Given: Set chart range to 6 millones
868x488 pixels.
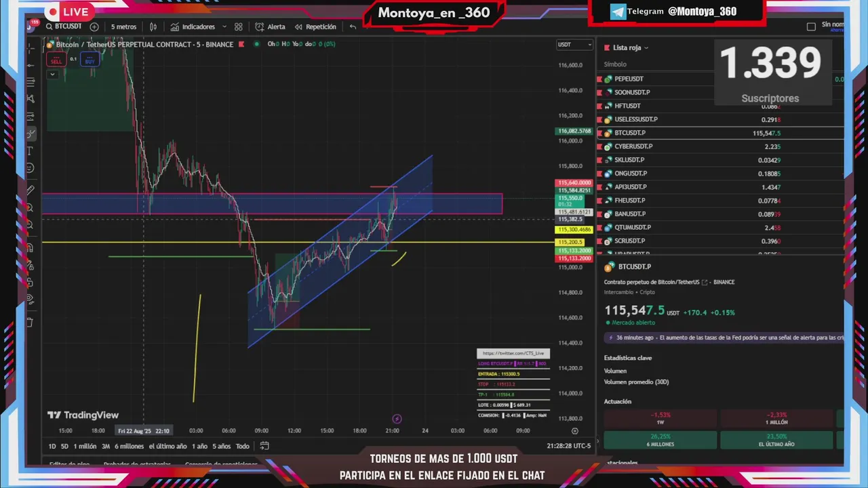Looking at the screenshot, I should (x=129, y=446).
